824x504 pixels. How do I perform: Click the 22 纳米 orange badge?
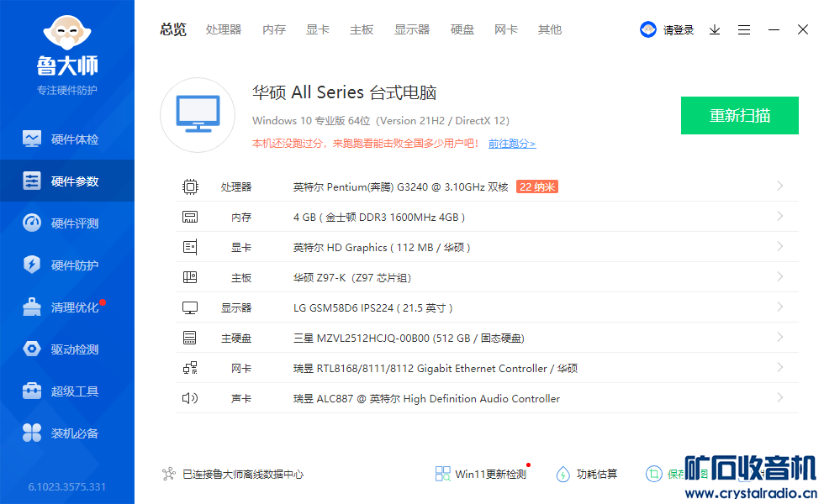pyautogui.click(x=537, y=186)
